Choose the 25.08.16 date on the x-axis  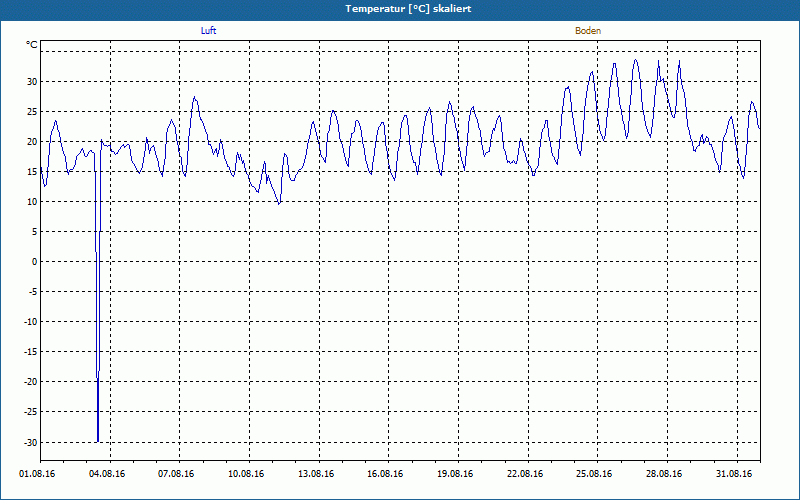[594, 474]
